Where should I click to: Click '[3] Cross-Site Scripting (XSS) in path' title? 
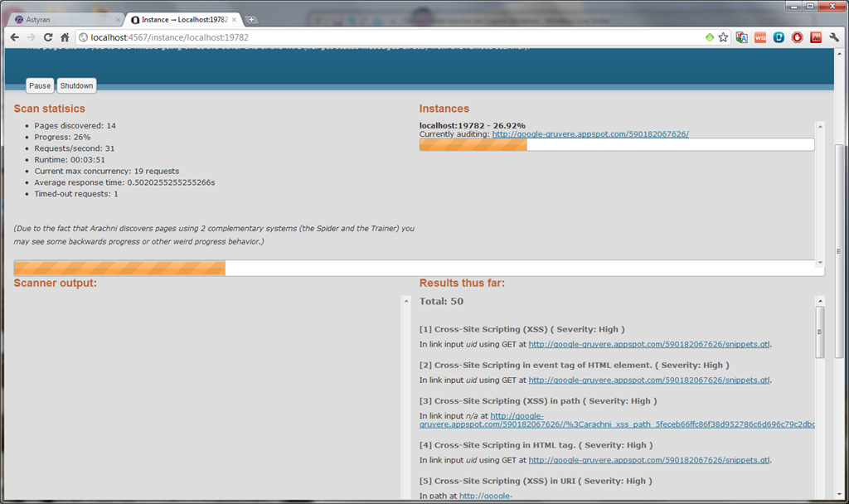[538, 401]
